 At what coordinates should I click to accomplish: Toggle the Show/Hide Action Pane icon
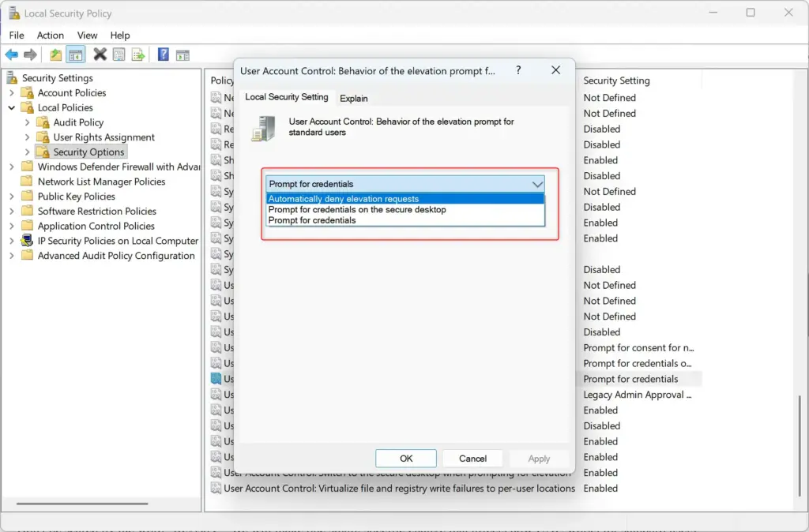tap(182, 55)
